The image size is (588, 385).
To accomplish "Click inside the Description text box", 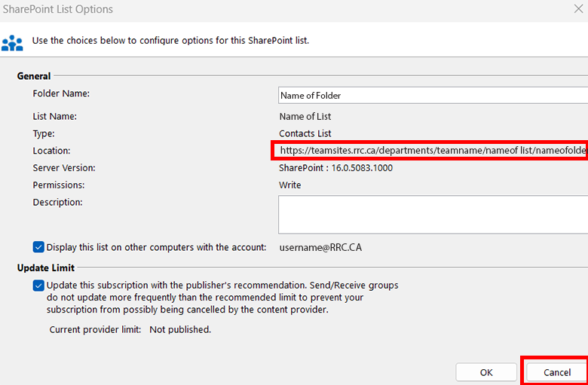I will tap(432, 215).
